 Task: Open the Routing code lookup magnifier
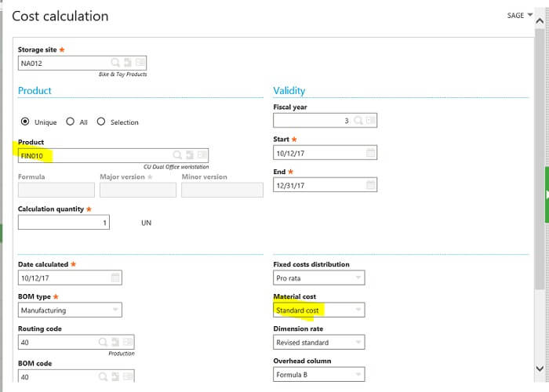pyautogui.click(x=103, y=342)
